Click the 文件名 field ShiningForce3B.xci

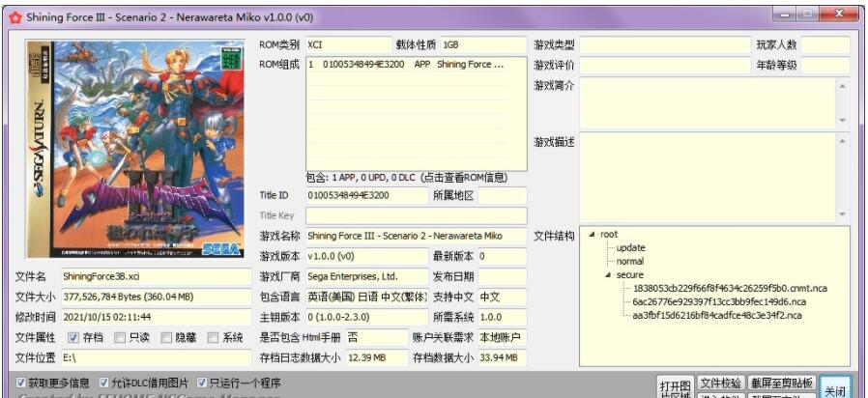pos(157,277)
